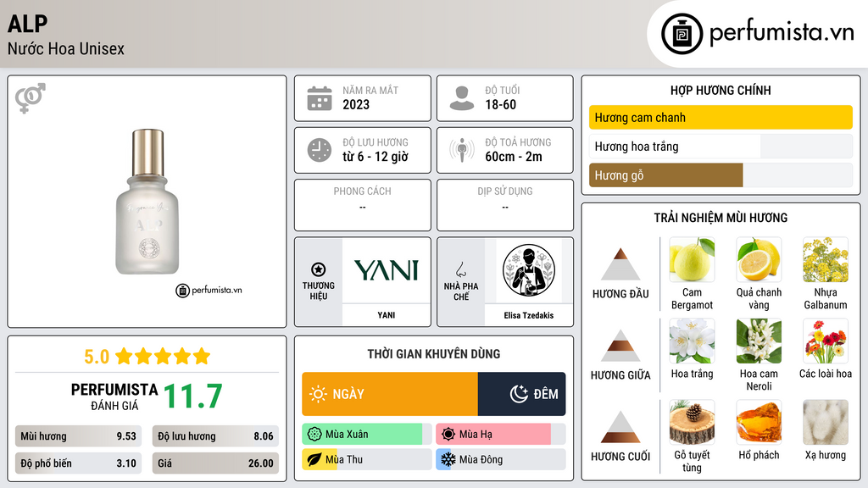Image resolution: width=868 pixels, height=488 pixels.
Task: Click the perfumista.vn bottle logo icon
Action: tap(682, 34)
